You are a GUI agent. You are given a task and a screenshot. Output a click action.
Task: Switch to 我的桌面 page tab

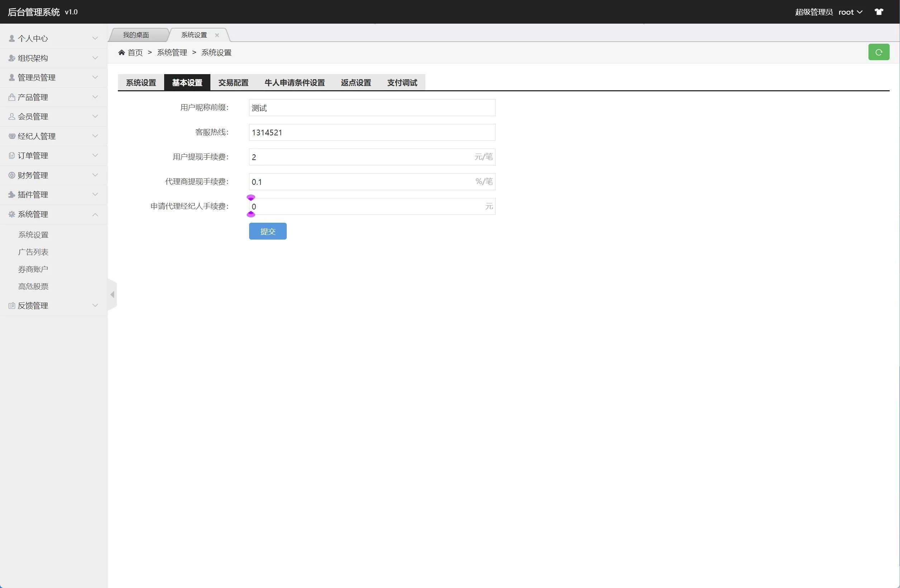tap(136, 35)
